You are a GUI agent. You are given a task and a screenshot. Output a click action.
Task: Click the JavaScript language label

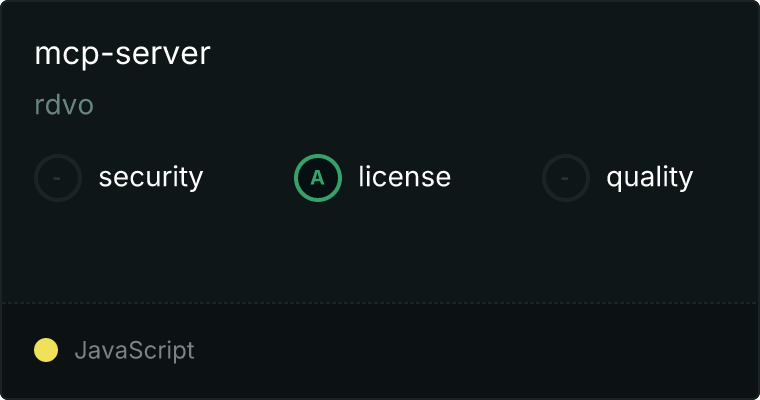click(134, 350)
